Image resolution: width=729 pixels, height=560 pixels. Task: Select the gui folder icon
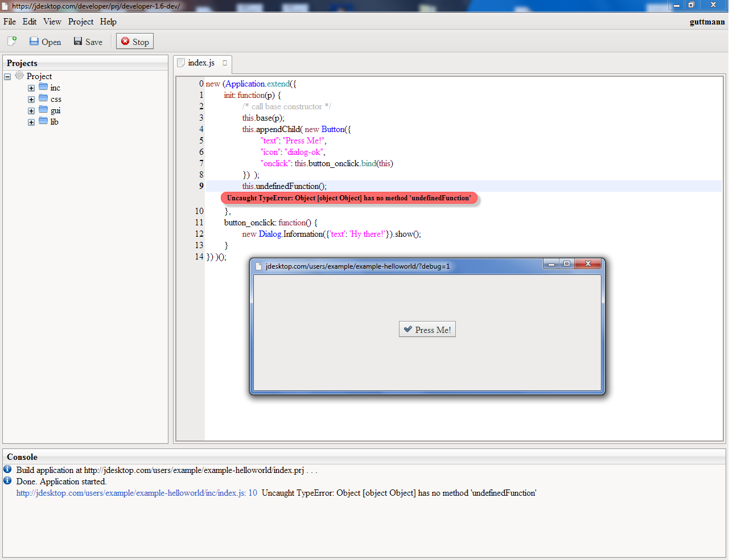click(x=43, y=110)
